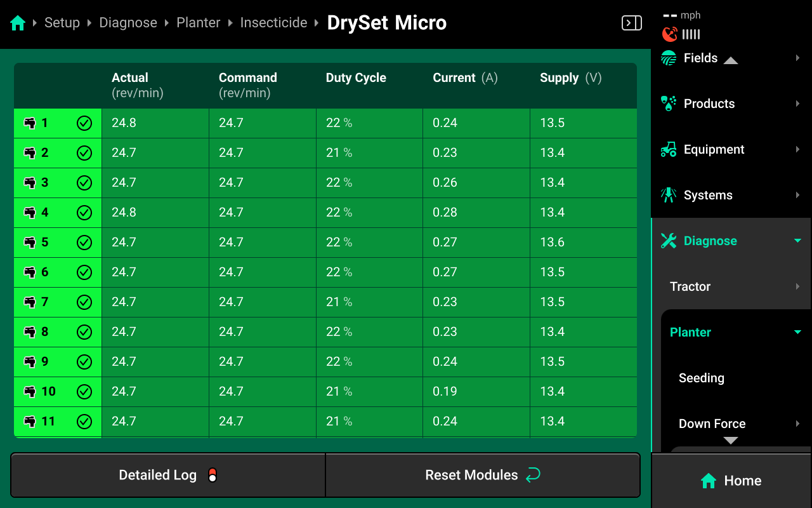This screenshot has height=508, width=812.
Task: Click the row 8 motor icon
Action: pos(30,332)
